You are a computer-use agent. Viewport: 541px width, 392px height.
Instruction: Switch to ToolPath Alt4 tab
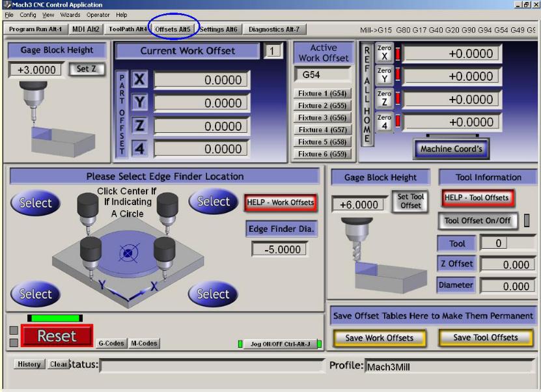(x=128, y=29)
